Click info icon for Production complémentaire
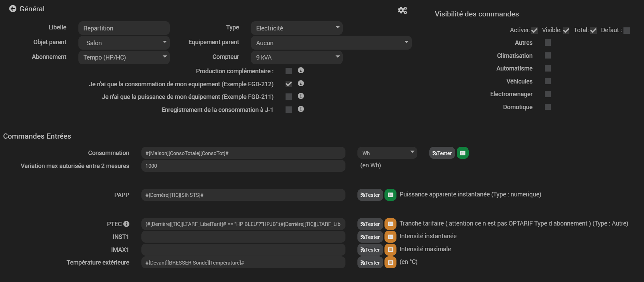644x282 pixels. (x=301, y=70)
